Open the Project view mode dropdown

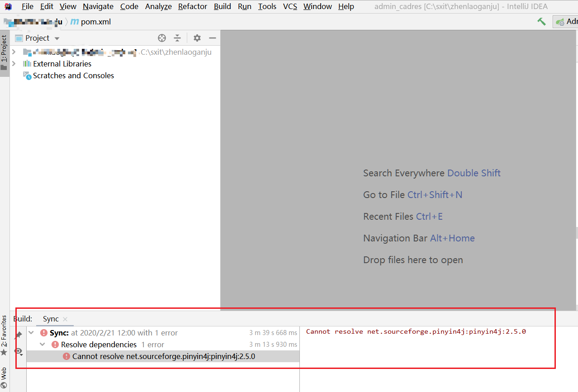point(57,38)
